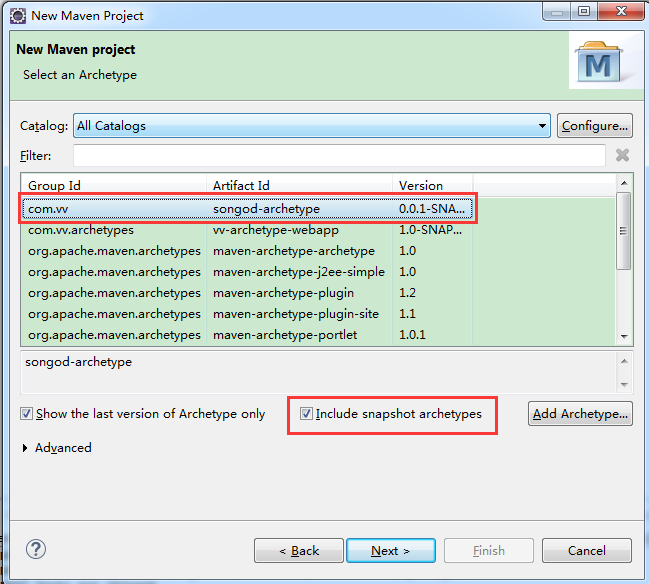
Task: Go to the previous page with Back
Action: click(299, 550)
